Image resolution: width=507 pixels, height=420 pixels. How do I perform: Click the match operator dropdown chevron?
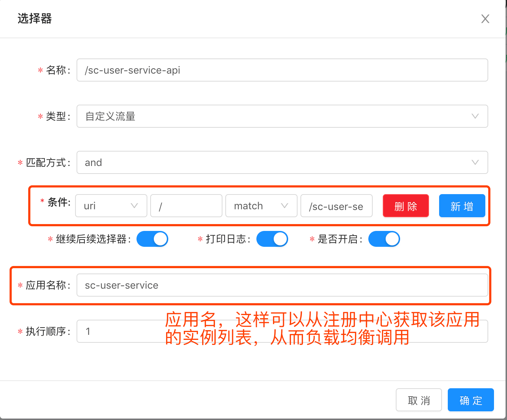(284, 206)
